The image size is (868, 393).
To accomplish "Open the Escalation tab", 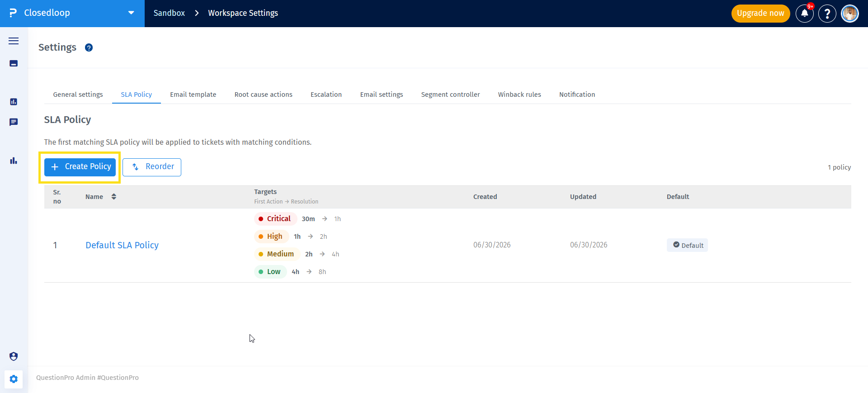I will (326, 95).
